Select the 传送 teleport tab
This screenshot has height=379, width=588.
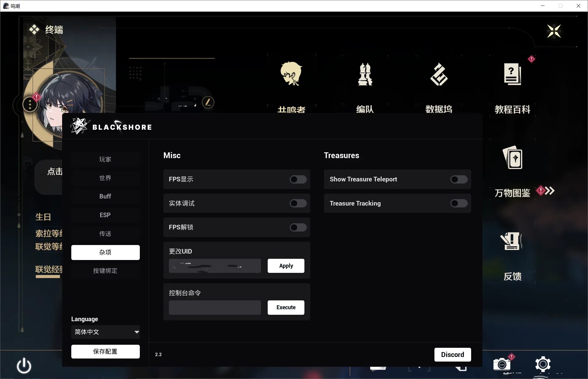[105, 234]
